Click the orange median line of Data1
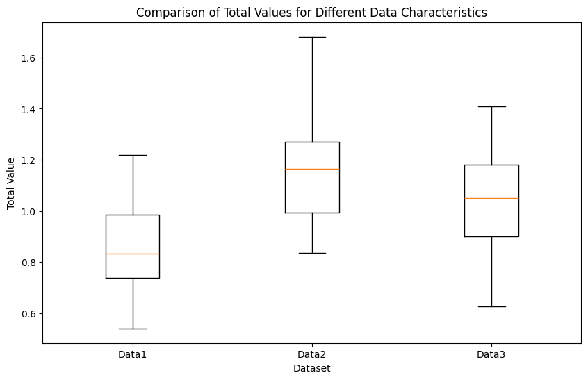Image resolution: width=588 pixels, height=380 pixels. (x=132, y=254)
